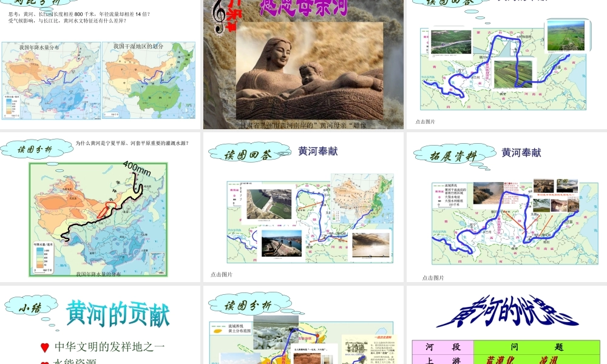Click the 点击图片 text under the 读图回答 map
This screenshot has width=607, height=364.
click(x=222, y=274)
